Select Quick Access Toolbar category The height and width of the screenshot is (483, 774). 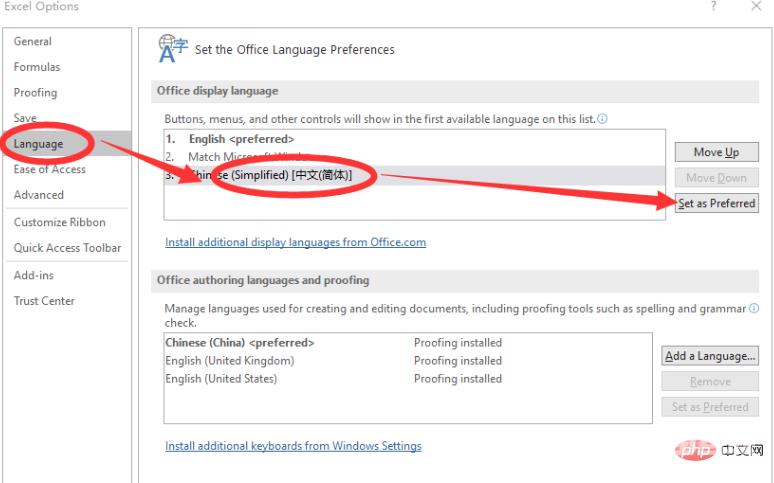[67, 248]
